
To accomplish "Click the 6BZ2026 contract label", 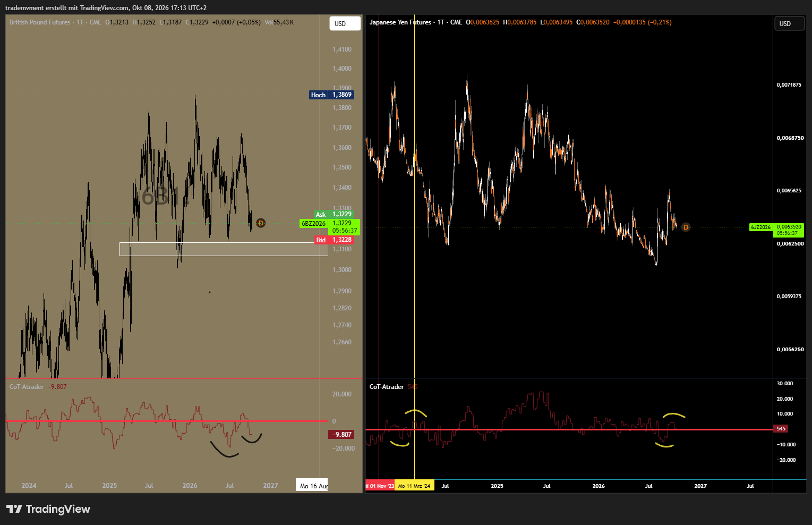I will pyautogui.click(x=313, y=224).
